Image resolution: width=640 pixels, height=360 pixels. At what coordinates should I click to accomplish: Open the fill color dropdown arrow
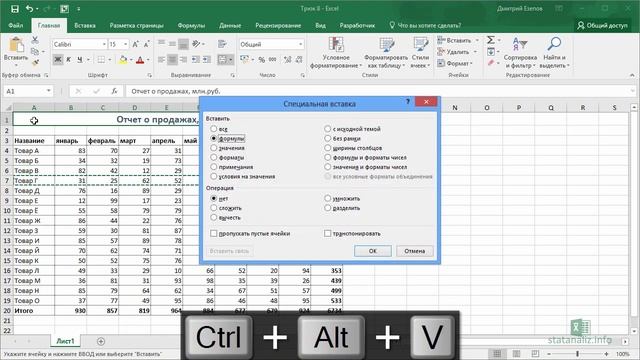coord(131,60)
